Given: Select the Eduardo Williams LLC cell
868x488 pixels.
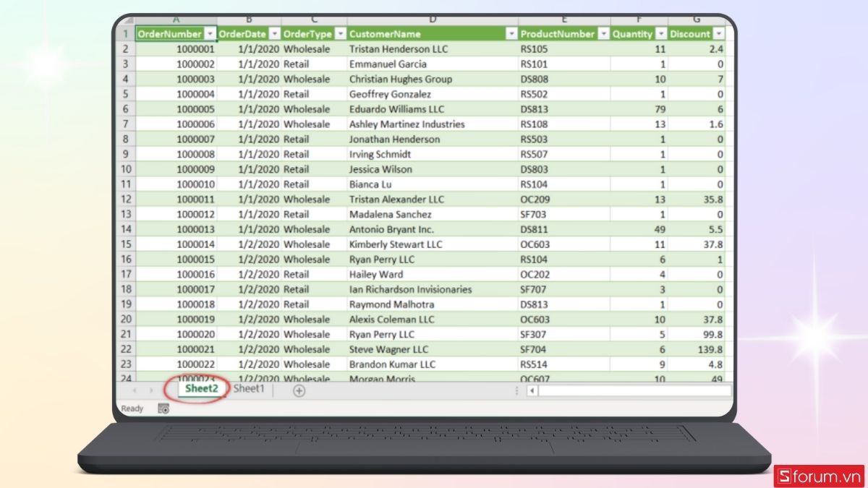Looking at the screenshot, I should pos(433,109).
